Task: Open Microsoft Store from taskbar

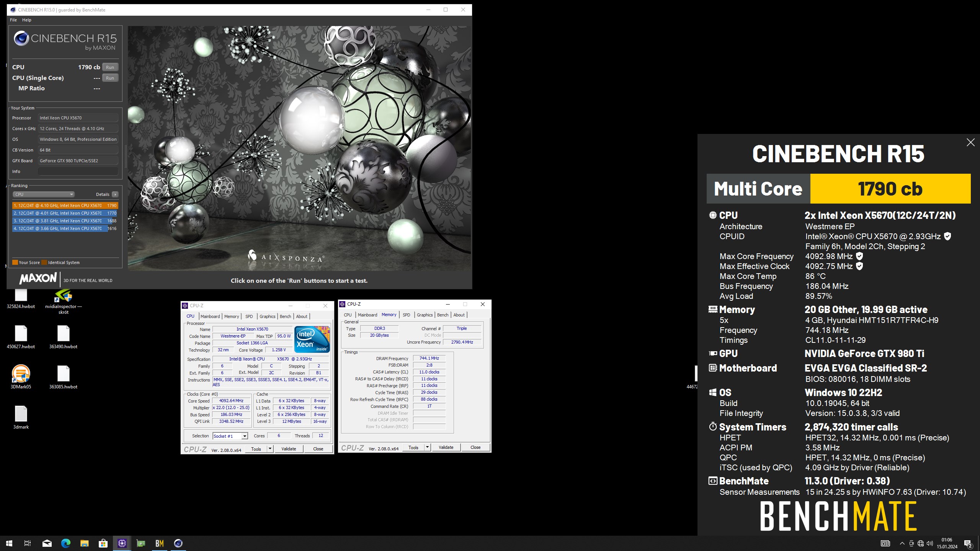Action: click(103, 543)
